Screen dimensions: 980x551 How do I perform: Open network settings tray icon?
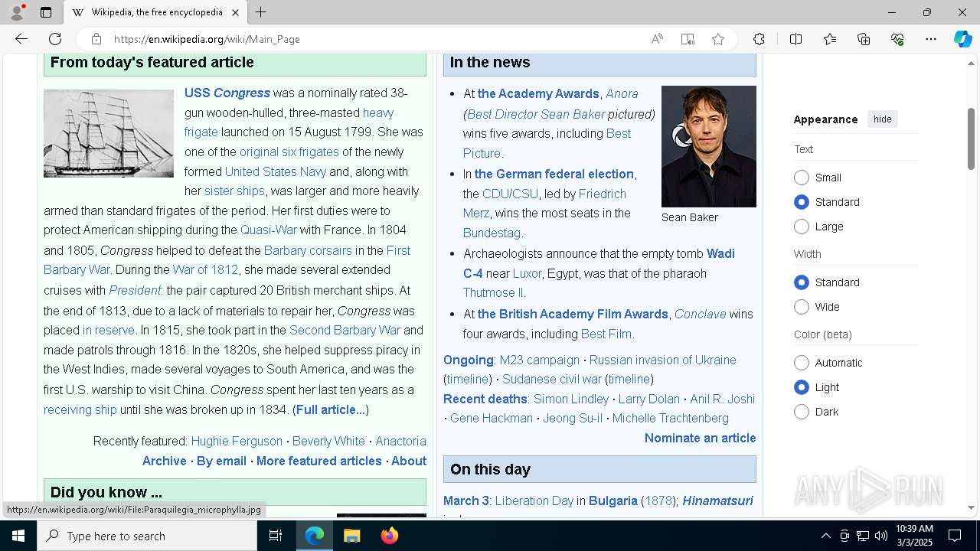pyautogui.click(x=862, y=536)
